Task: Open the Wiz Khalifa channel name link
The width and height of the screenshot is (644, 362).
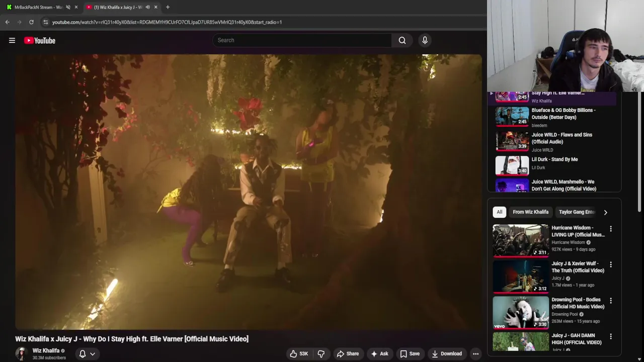Action: [x=46, y=350]
